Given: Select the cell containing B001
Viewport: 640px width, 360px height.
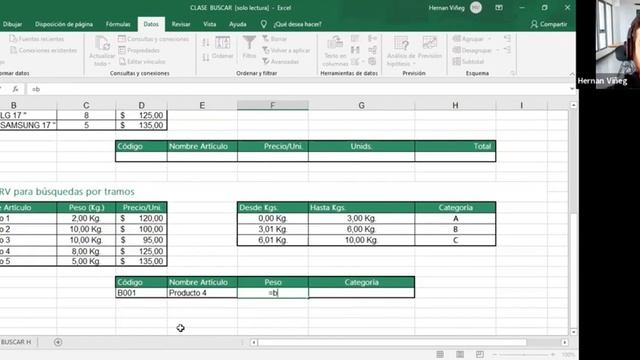Looking at the screenshot, I should pos(141,293).
